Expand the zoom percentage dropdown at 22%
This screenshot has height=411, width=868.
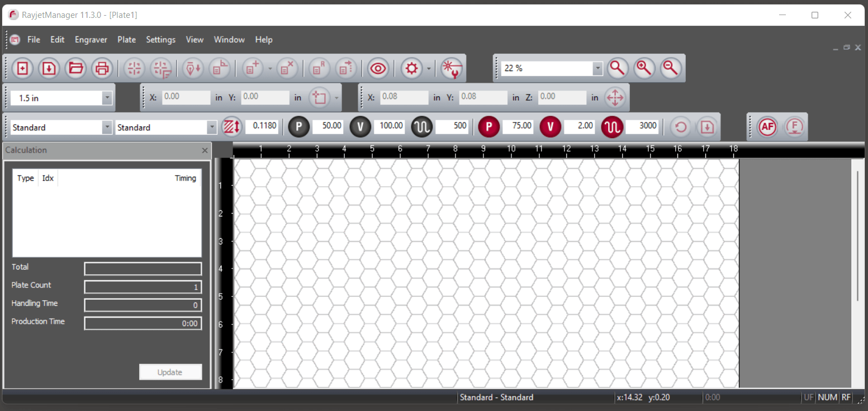tap(597, 68)
